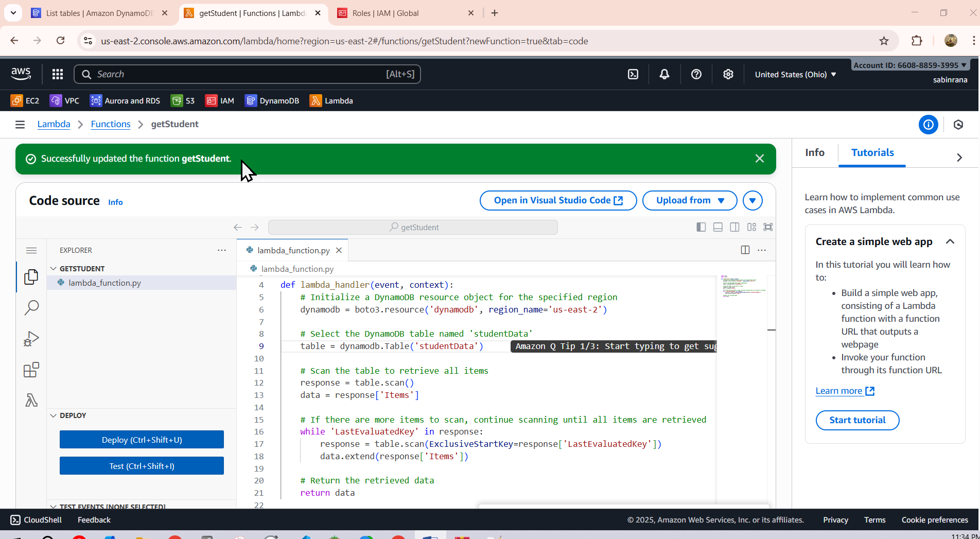
Task: Open the Search icon in editor sidebar
Action: 31,308
